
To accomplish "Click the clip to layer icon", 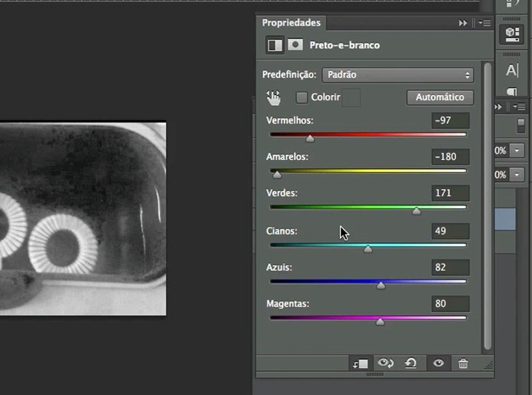I will [360, 364].
